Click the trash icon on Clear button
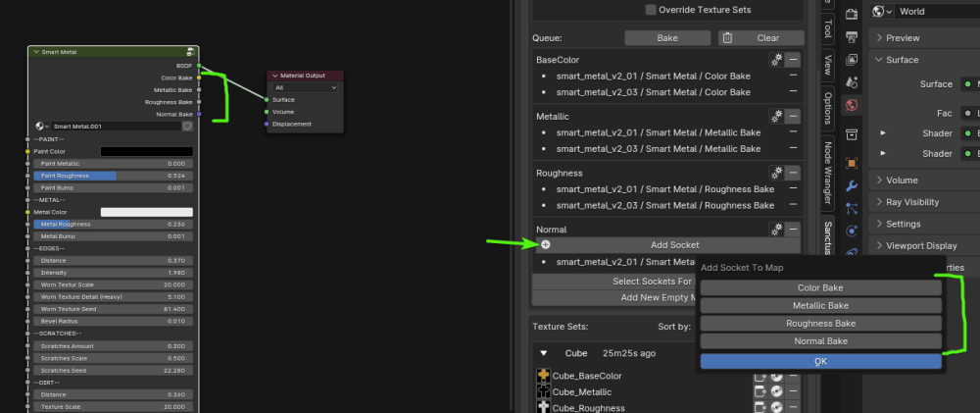This screenshot has width=980, height=413. coord(727,38)
